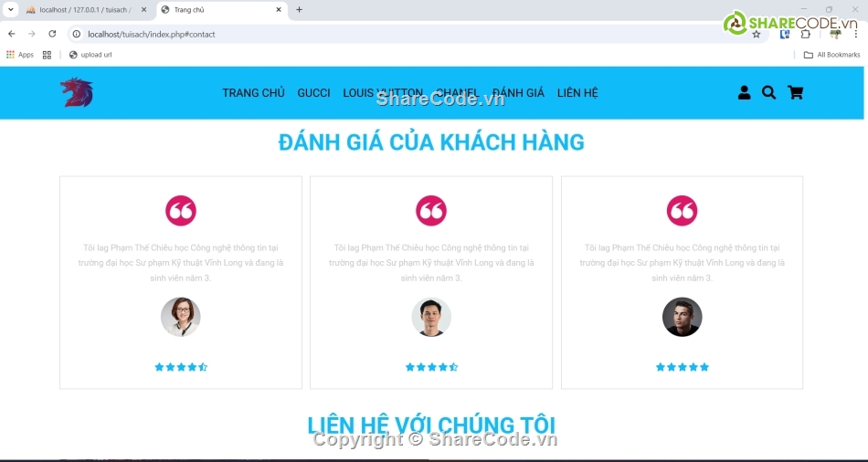Viewport: 868px width, 462px height.
Task: Open the new tab plus button
Action: pos(299,9)
